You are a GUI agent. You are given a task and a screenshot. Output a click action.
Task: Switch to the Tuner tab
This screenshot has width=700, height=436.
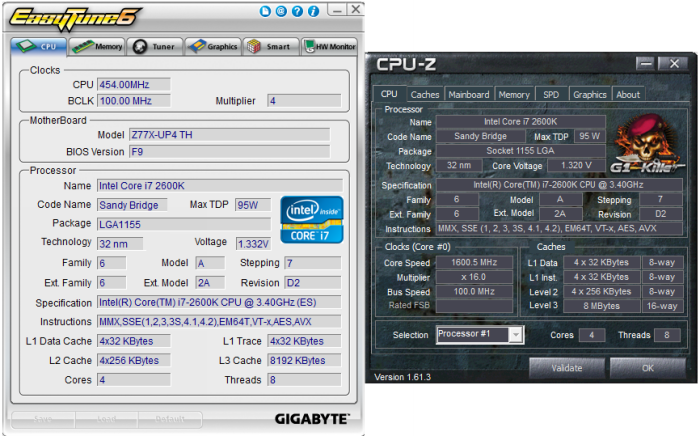(x=152, y=46)
